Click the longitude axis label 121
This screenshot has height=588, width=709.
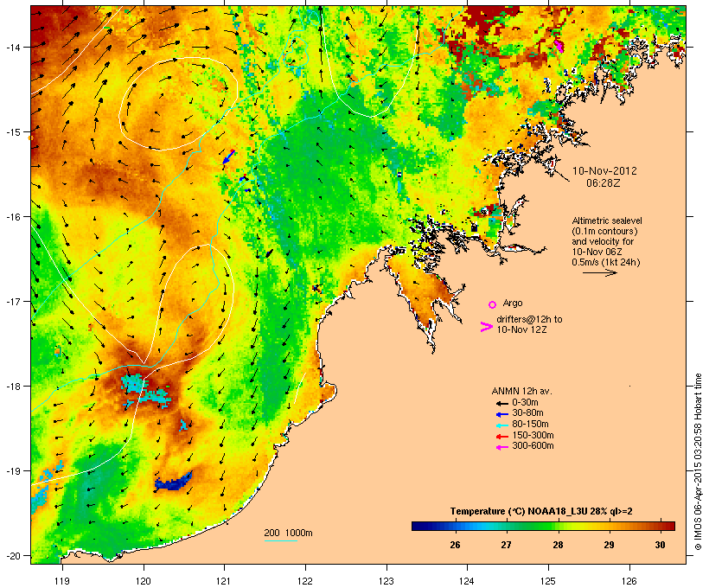coord(224,581)
